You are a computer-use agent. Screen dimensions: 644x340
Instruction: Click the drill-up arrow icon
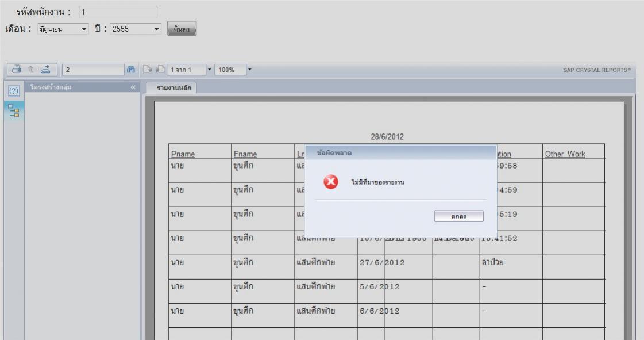pyautogui.click(x=31, y=69)
